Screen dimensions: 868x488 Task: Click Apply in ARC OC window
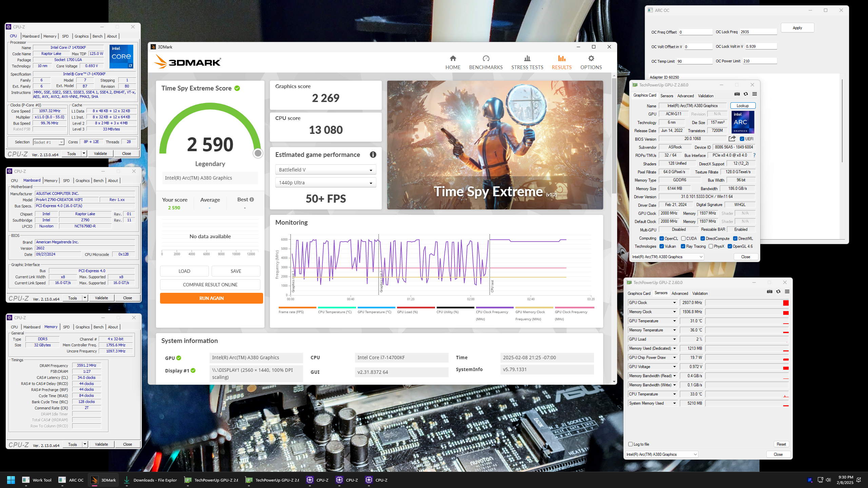(x=797, y=28)
